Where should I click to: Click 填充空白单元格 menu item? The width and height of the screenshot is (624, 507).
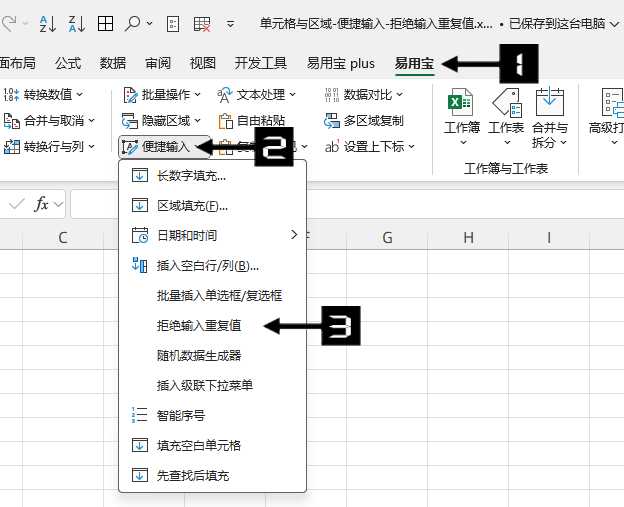[199, 446]
